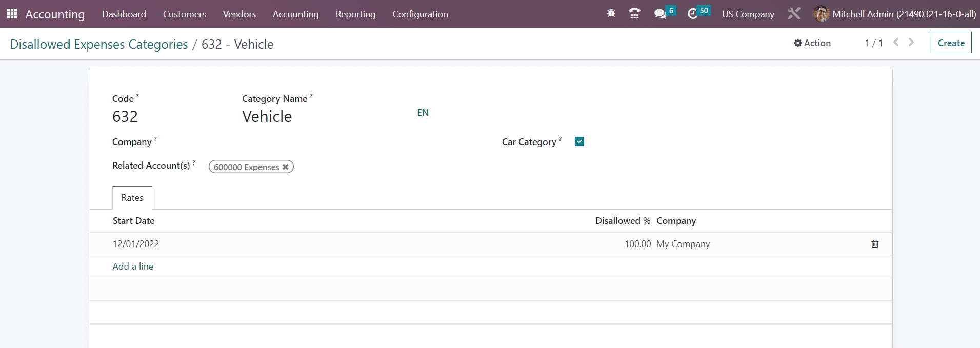Open the Action dropdown menu
This screenshot has width=980, height=348.
[812, 43]
